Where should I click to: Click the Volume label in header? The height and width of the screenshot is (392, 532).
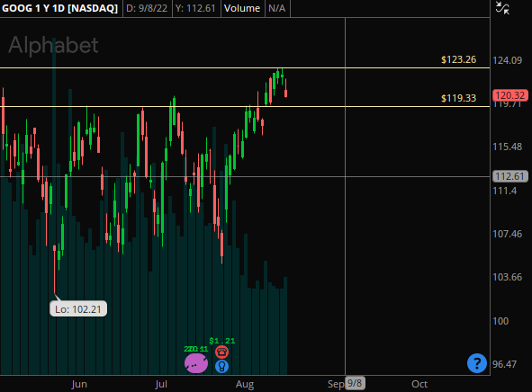click(242, 8)
